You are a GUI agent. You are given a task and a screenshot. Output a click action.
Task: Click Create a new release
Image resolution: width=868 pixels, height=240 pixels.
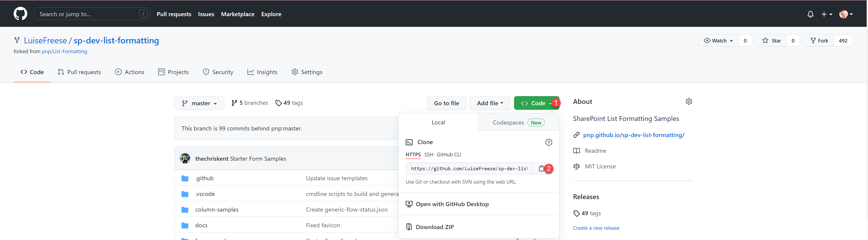pos(596,228)
